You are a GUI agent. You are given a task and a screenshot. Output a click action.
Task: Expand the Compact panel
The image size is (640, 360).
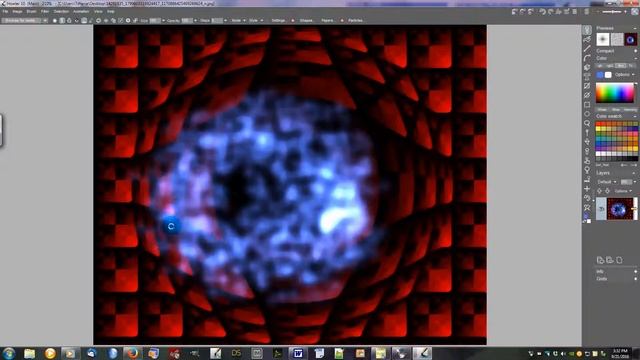coord(635,51)
